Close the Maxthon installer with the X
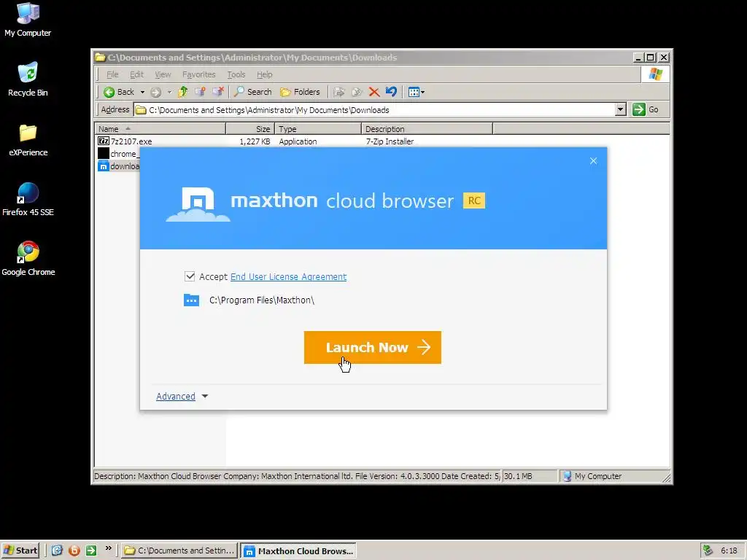The image size is (747, 560). 593,161
